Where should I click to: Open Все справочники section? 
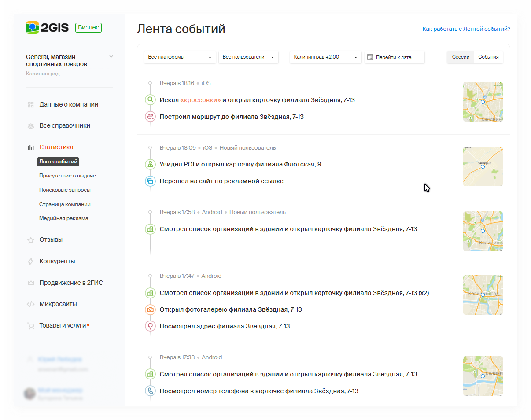point(65,126)
